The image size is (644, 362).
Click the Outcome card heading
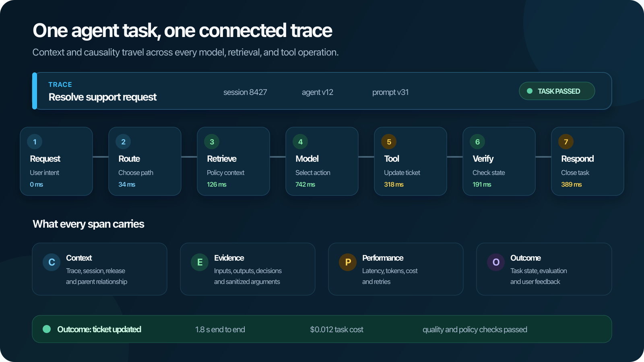(526, 258)
